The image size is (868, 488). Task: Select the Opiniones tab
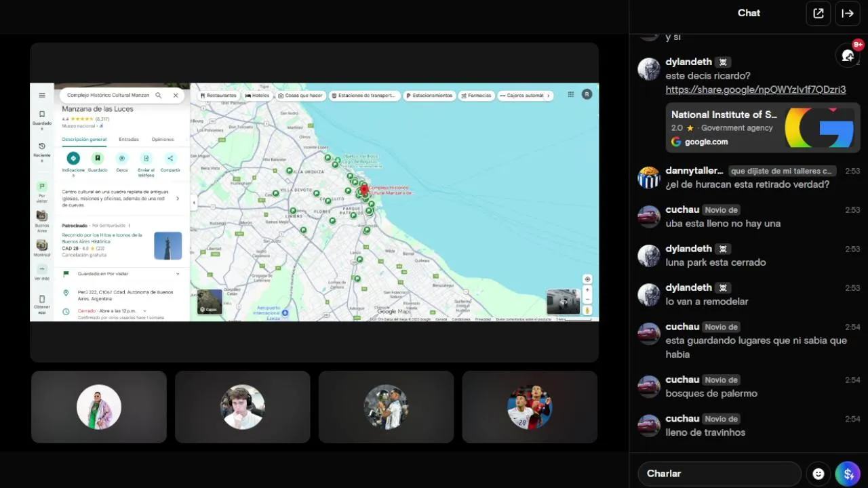pos(163,140)
